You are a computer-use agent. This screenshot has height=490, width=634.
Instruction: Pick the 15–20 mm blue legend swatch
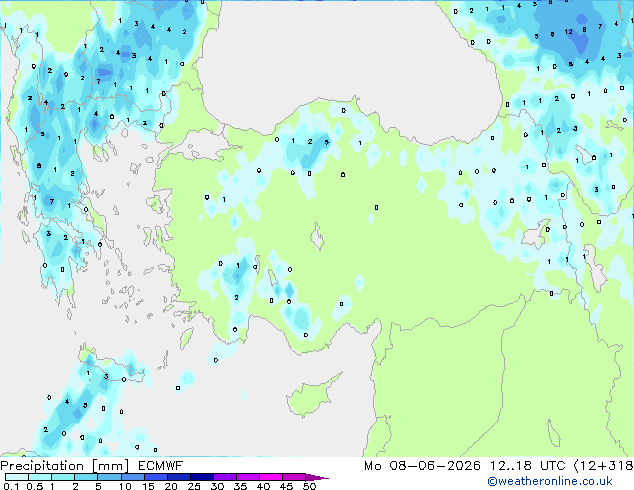(x=156, y=477)
